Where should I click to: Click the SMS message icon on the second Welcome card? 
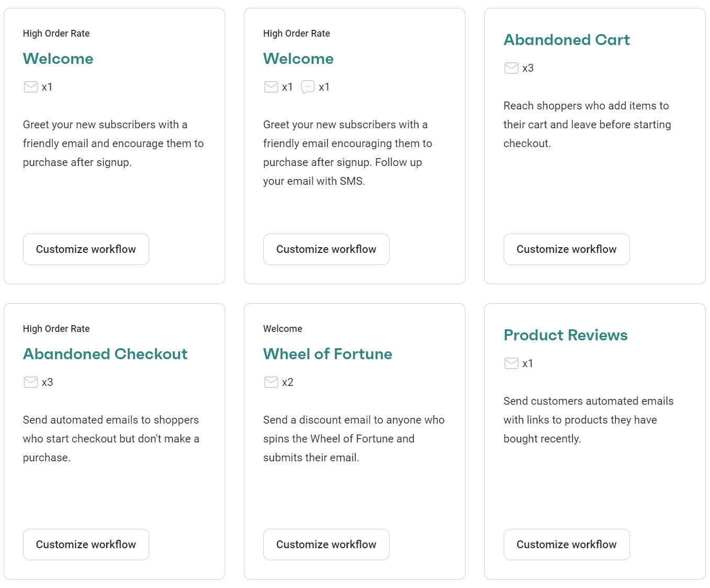point(308,87)
